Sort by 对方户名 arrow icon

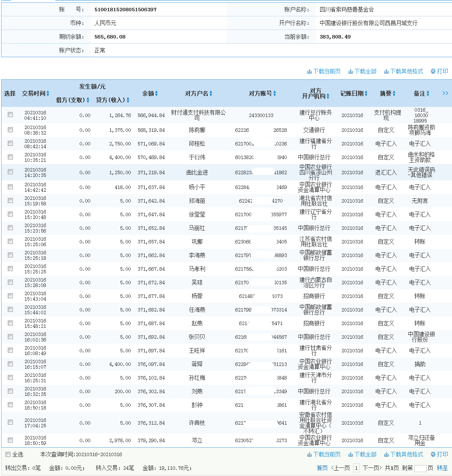click(x=211, y=94)
